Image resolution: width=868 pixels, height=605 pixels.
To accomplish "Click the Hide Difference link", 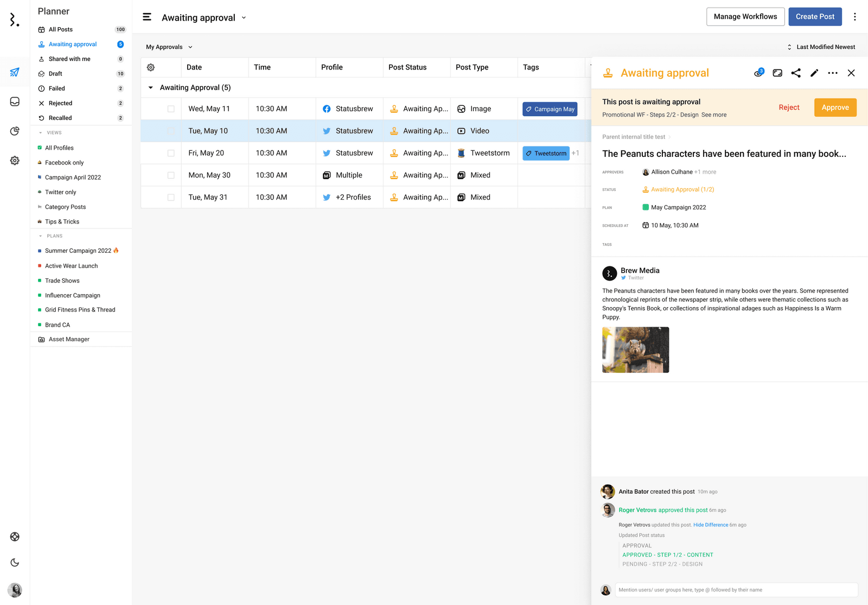I will [711, 525].
